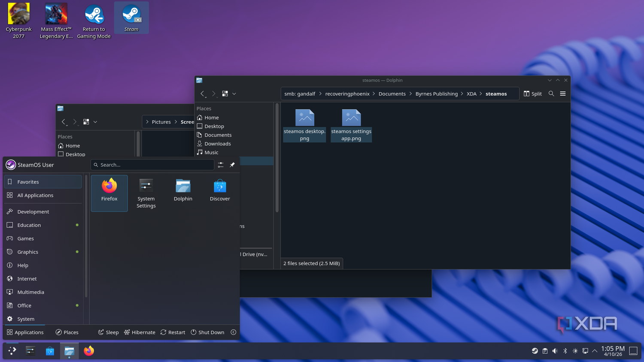
Task: Click 'Documents' breadcrumb in path bar
Action: tap(392, 94)
